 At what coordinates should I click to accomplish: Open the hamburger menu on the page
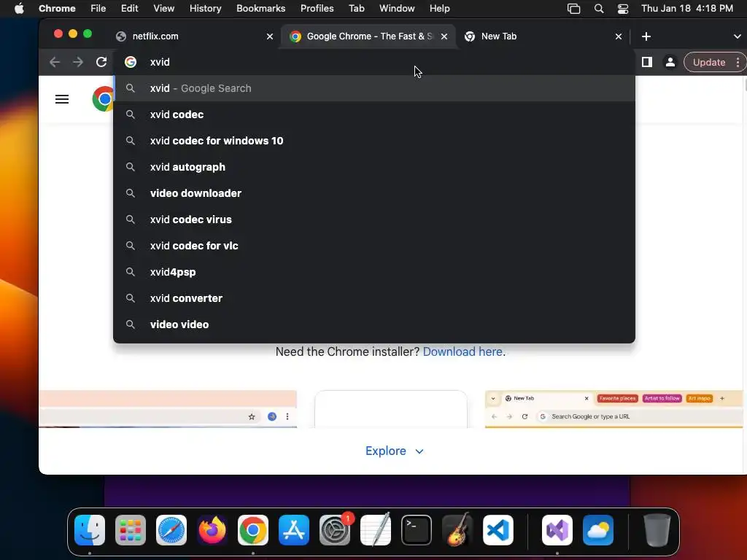tap(62, 99)
